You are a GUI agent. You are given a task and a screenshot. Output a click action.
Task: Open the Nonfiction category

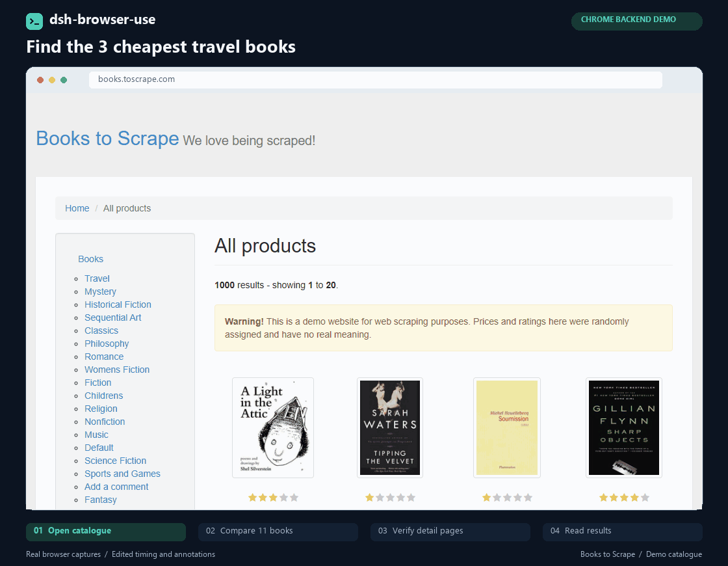pyautogui.click(x=105, y=422)
